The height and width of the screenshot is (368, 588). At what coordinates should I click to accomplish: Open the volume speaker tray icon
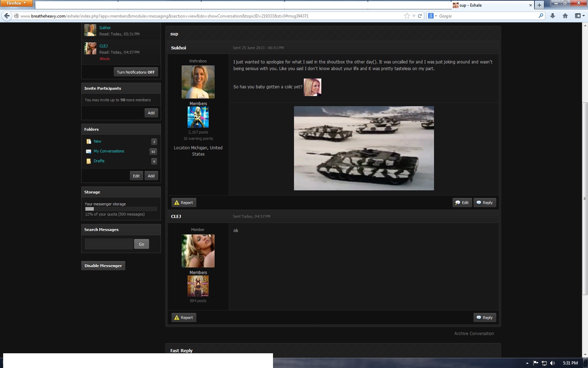pyautogui.click(x=553, y=363)
